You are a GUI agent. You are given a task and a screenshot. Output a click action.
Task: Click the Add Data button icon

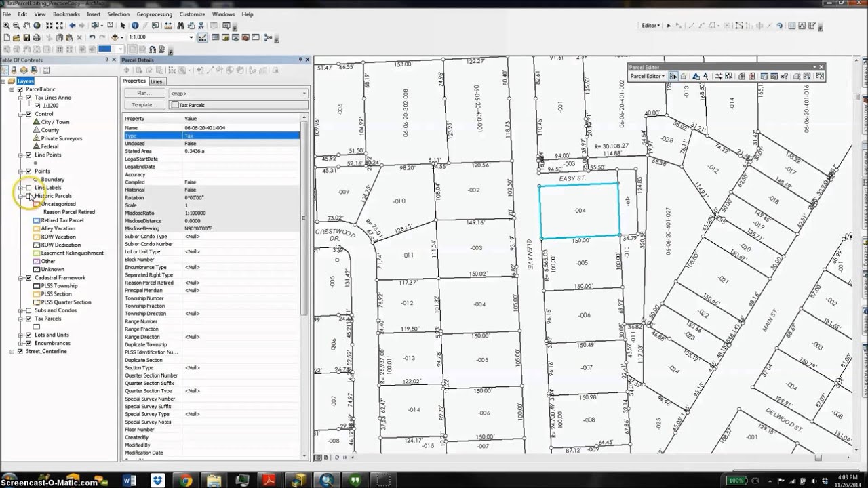point(115,37)
